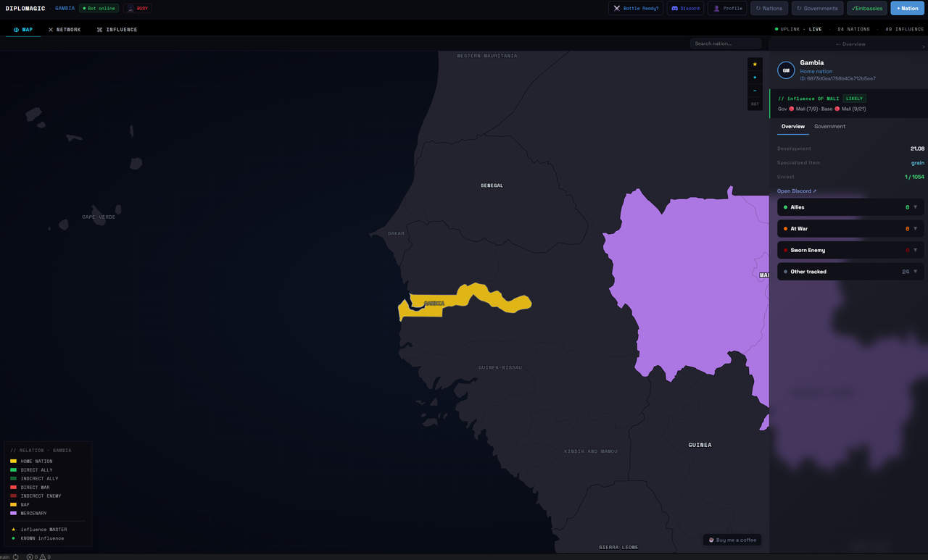Click the Direct Ally green legend swatch

pos(13,470)
